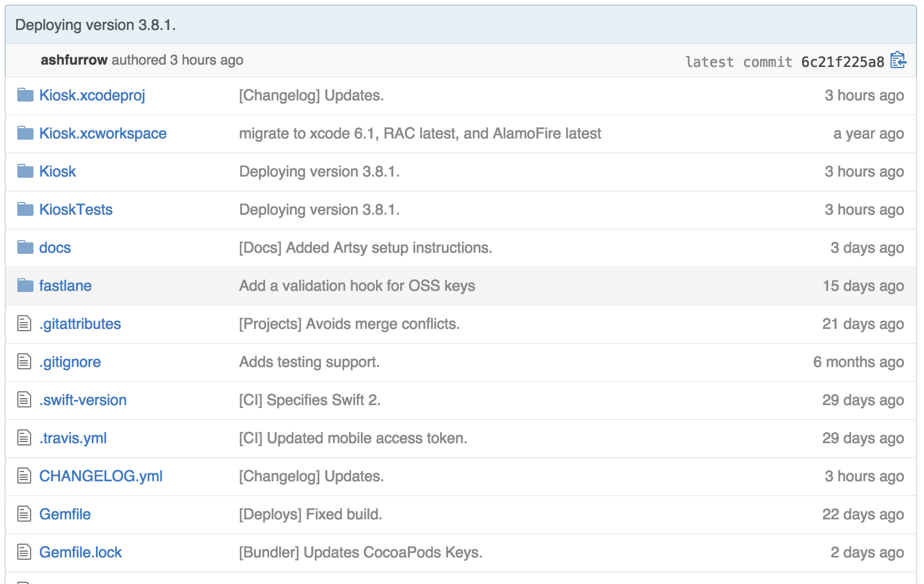The image size is (924, 584).
Task: Open the docs directory
Action: coord(54,248)
